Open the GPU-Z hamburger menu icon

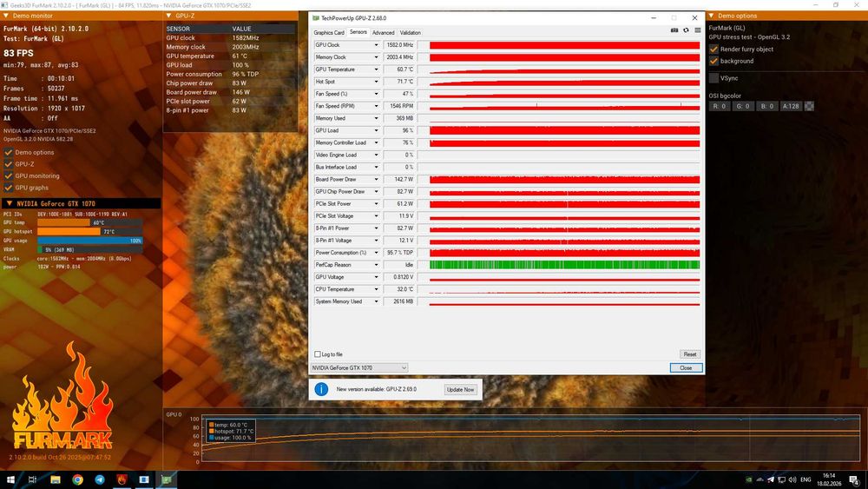[698, 30]
